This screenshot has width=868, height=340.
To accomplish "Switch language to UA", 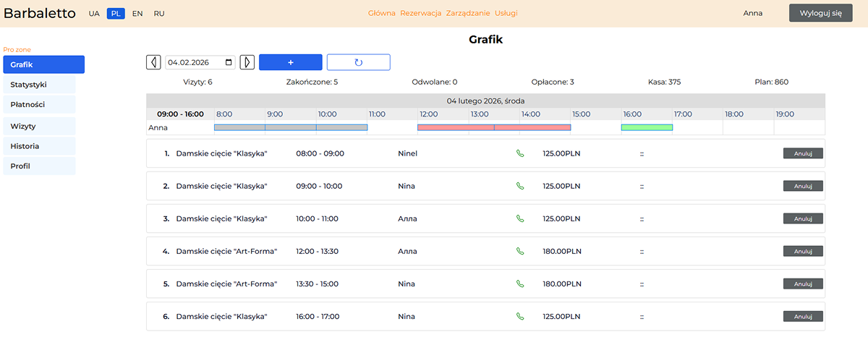I will coord(94,14).
